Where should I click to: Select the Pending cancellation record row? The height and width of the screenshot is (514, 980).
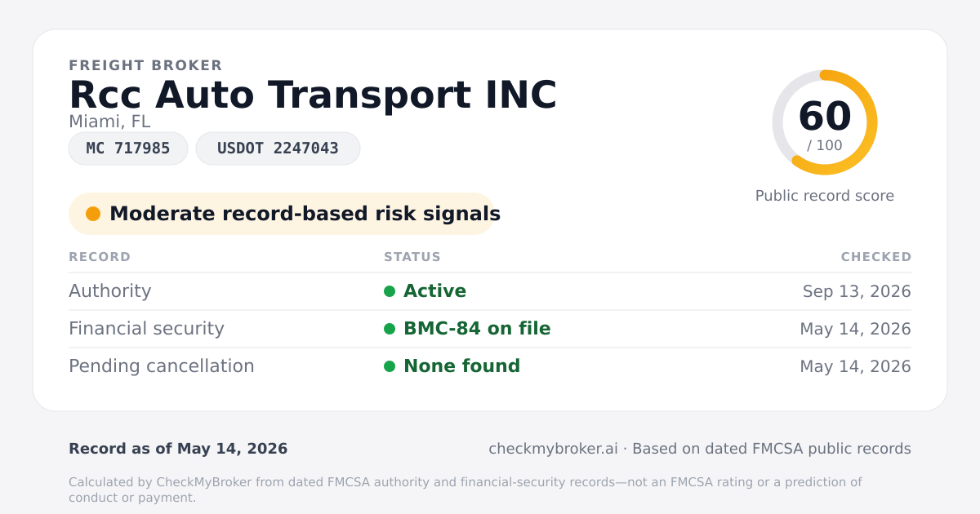click(490, 366)
